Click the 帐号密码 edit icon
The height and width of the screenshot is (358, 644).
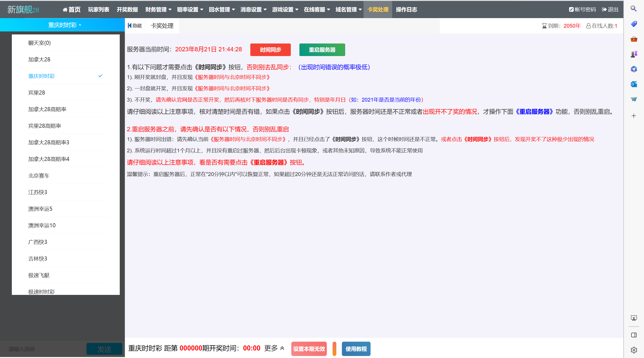pyautogui.click(x=571, y=10)
